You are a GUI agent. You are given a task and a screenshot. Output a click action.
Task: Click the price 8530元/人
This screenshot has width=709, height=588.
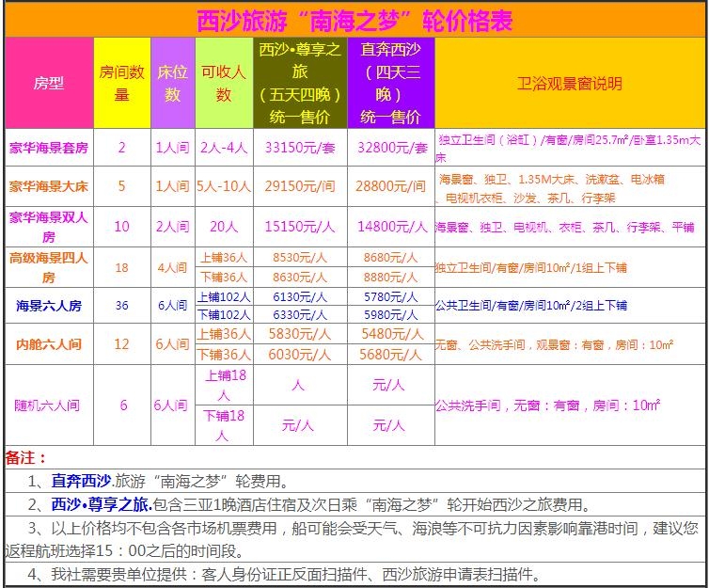300,258
